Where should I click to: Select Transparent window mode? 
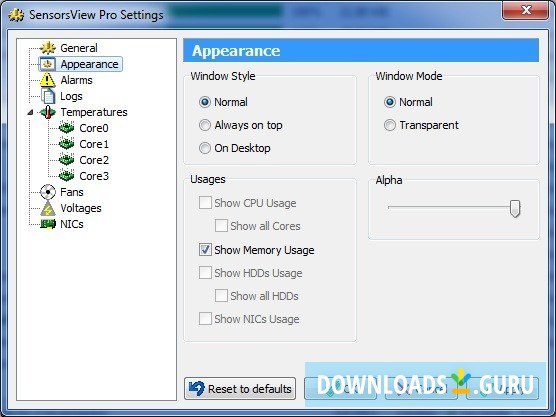pos(390,125)
